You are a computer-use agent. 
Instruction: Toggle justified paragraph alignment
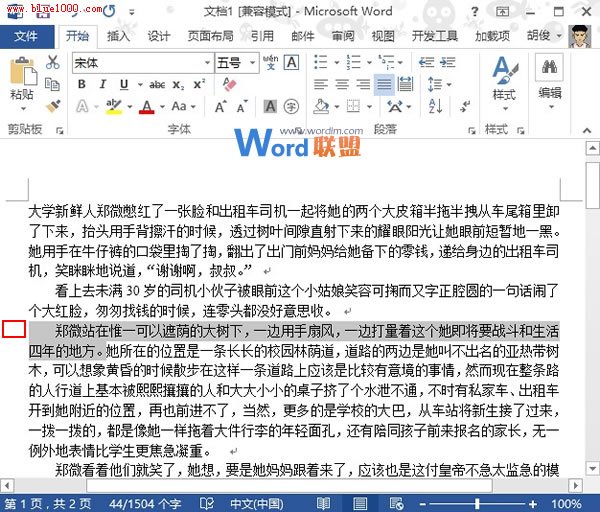click(384, 84)
